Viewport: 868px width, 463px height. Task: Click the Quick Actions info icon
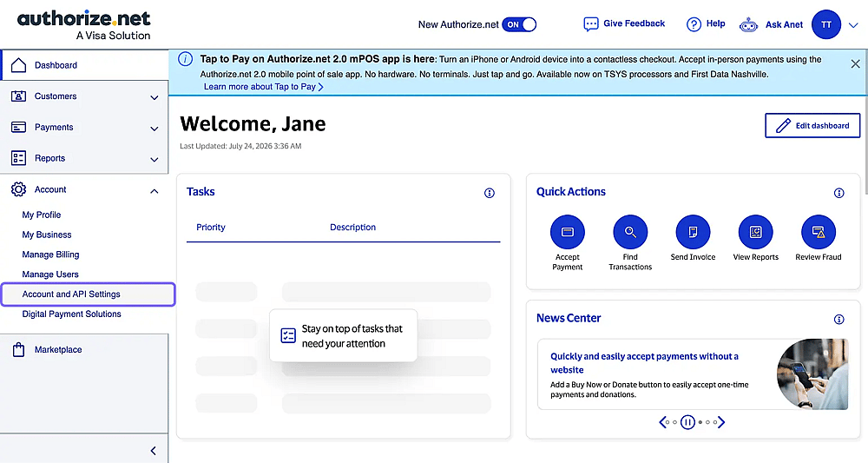pos(839,193)
